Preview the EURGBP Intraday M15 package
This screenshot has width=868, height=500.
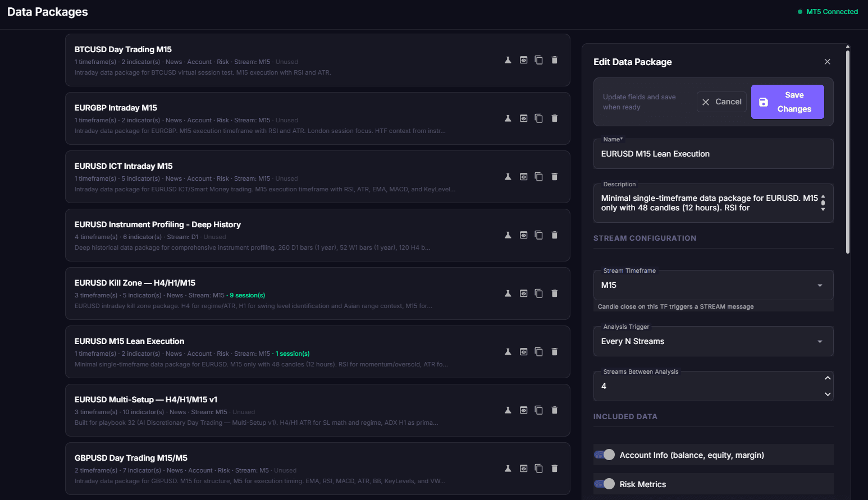click(x=523, y=118)
